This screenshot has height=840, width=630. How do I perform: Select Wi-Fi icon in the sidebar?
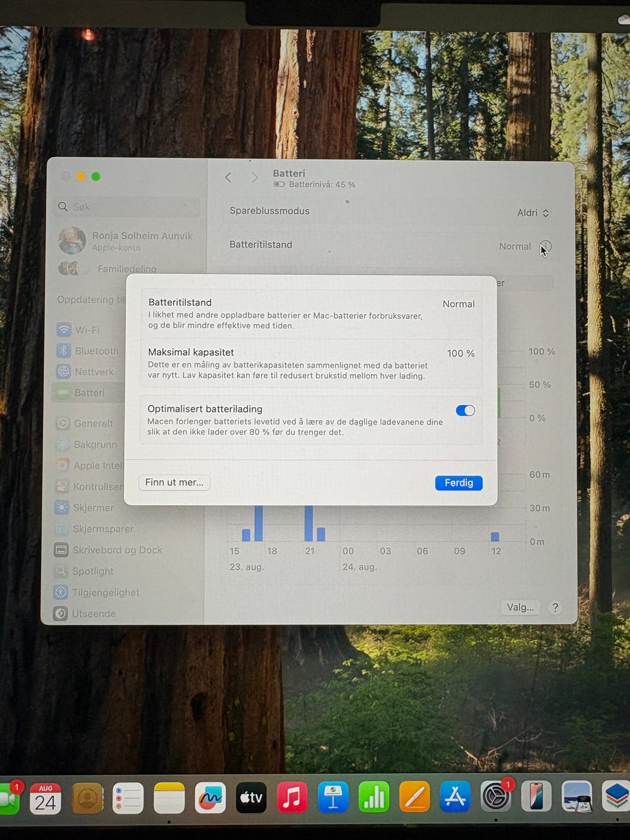click(63, 329)
